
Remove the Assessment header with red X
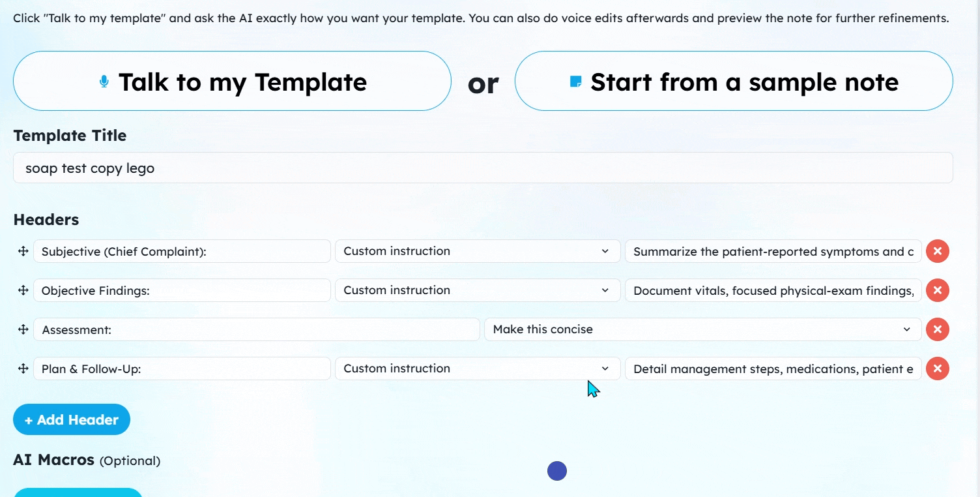[938, 329]
